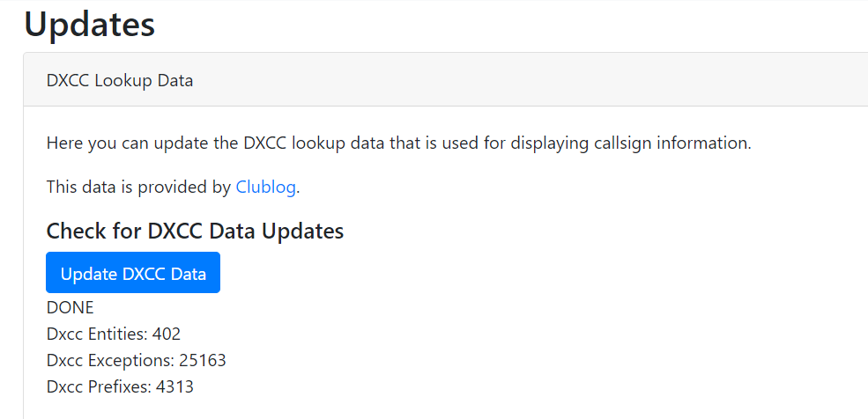The width and height of the screenshot is (868, 419).
Task: Click the "This data is provided by" text
Action: [138, 187]
